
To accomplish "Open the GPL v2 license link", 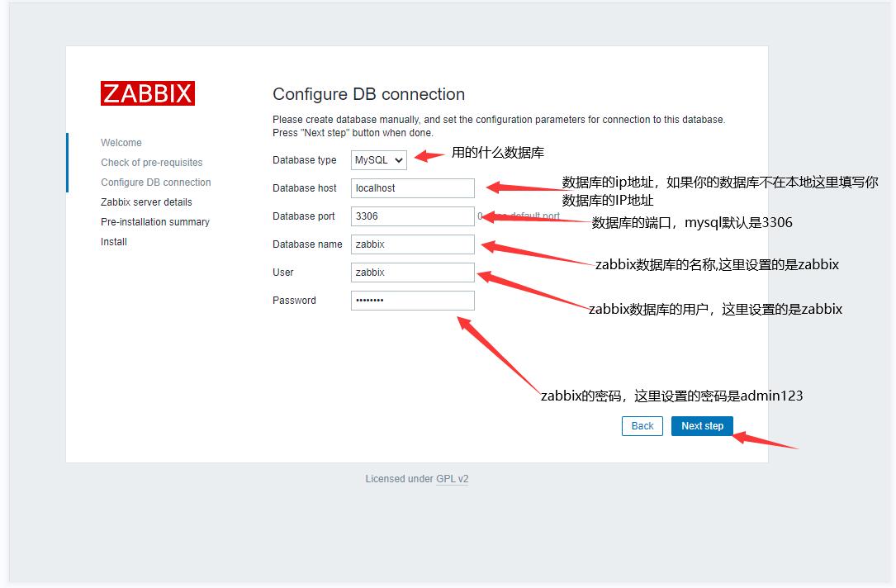I will (x=452, y=479).
